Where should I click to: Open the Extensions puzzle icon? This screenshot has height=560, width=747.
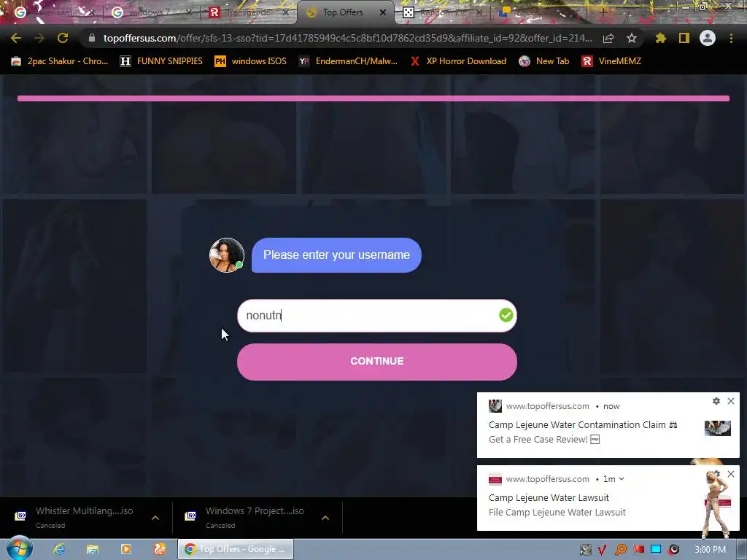pos(661,38)
